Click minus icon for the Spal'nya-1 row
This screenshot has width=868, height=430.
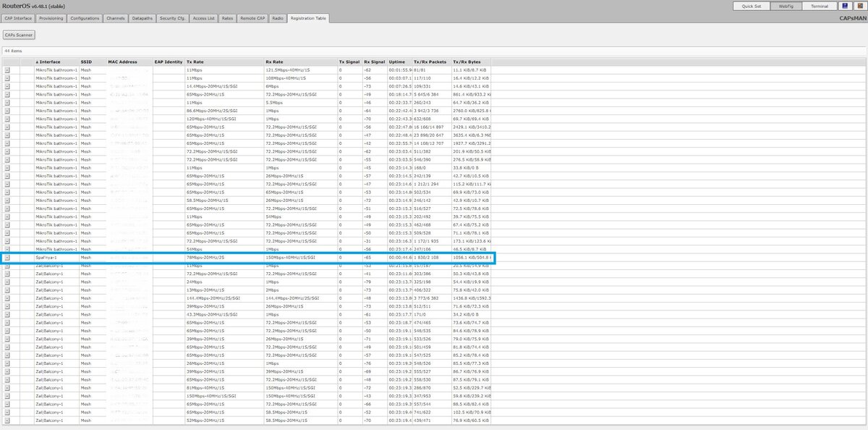tap(7, 257)
